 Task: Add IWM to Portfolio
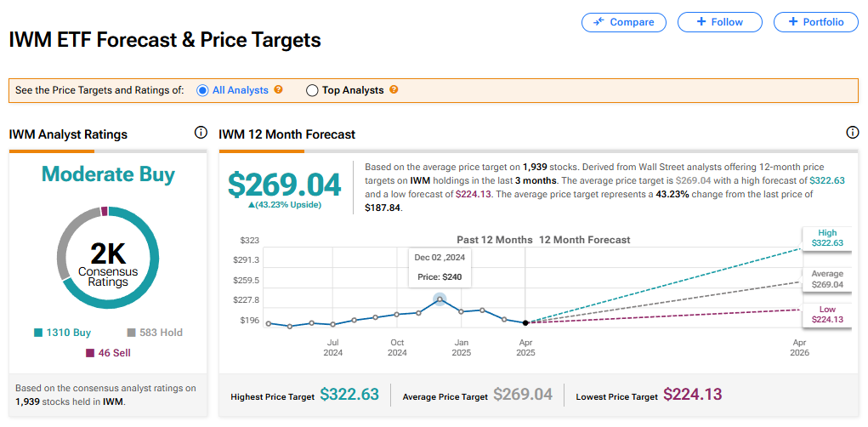coord(815,22)
